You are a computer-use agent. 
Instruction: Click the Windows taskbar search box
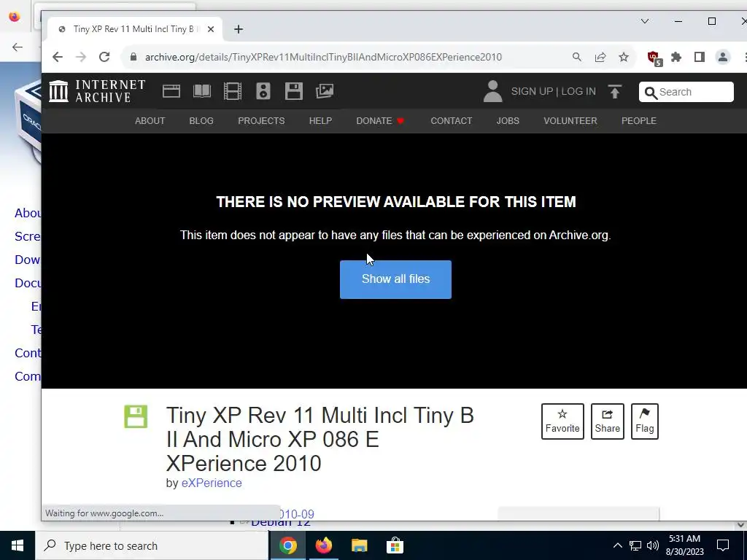[x=152, y=545]
